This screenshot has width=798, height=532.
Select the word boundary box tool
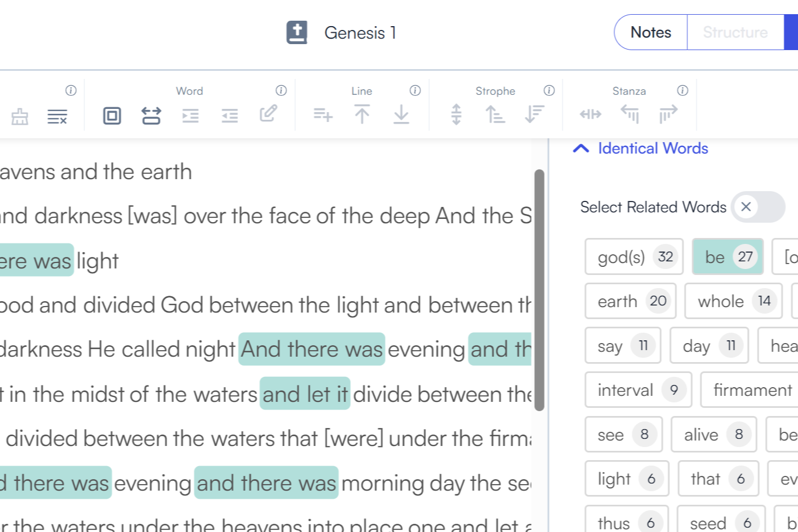112,115
